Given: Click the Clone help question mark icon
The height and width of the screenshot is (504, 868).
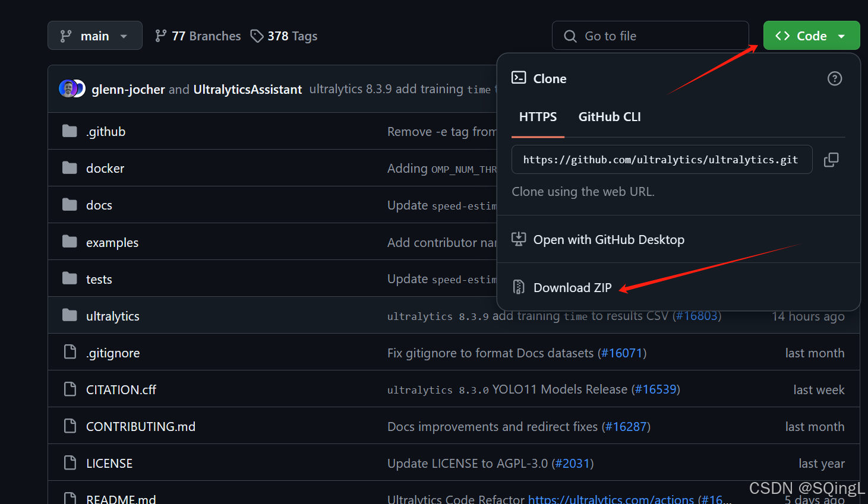Looking at the screenshot, I should click(835, 78).
